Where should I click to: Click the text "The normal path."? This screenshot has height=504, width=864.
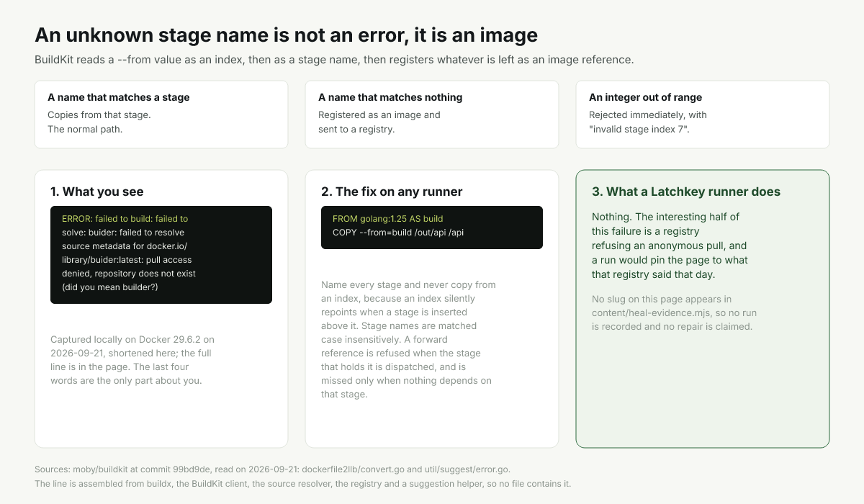click(x=85, y=130)
